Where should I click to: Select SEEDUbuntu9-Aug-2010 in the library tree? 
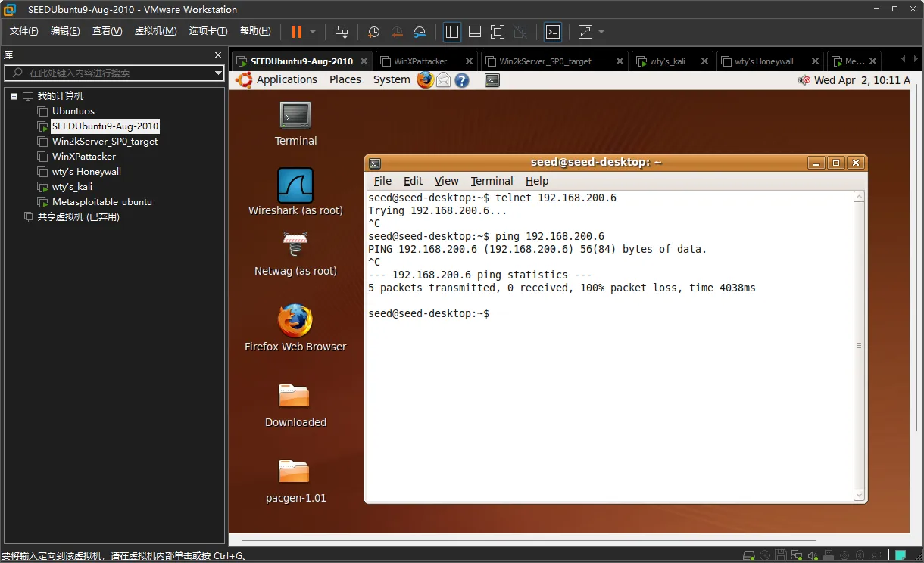105,126
